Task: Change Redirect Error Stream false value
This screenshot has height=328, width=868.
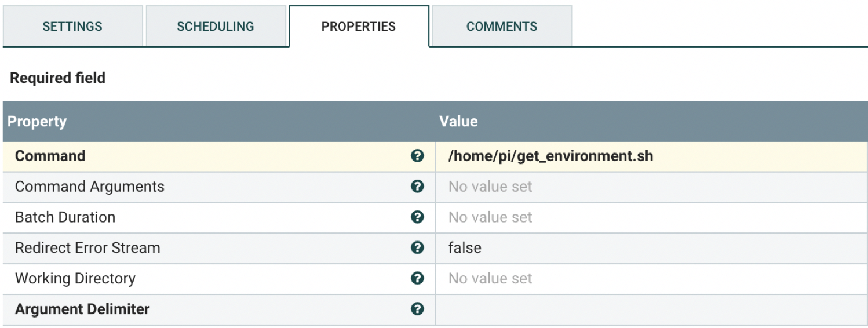Action: 465,248
